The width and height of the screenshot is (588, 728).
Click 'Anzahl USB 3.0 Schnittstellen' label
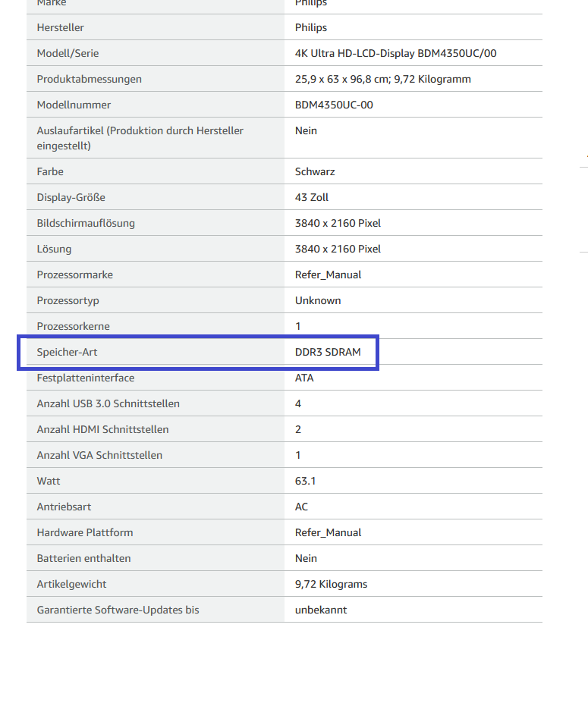click(x=108, y=404)
